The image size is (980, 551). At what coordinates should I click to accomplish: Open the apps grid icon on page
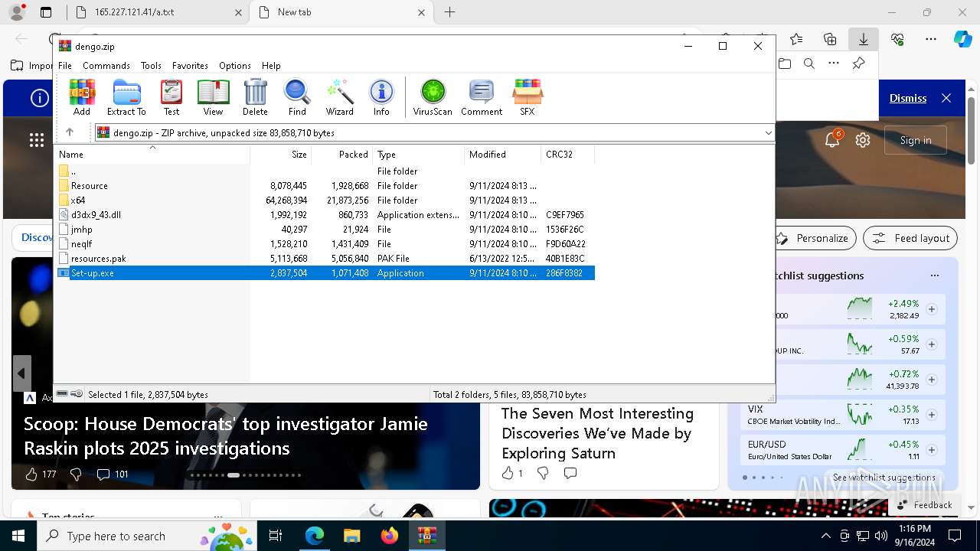(x=37, y=139)
